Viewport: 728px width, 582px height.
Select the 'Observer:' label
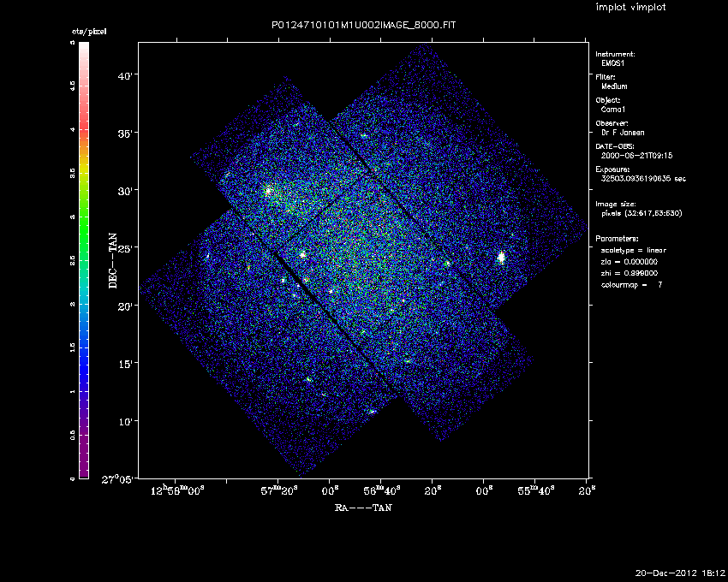click(x=612, y=123)
